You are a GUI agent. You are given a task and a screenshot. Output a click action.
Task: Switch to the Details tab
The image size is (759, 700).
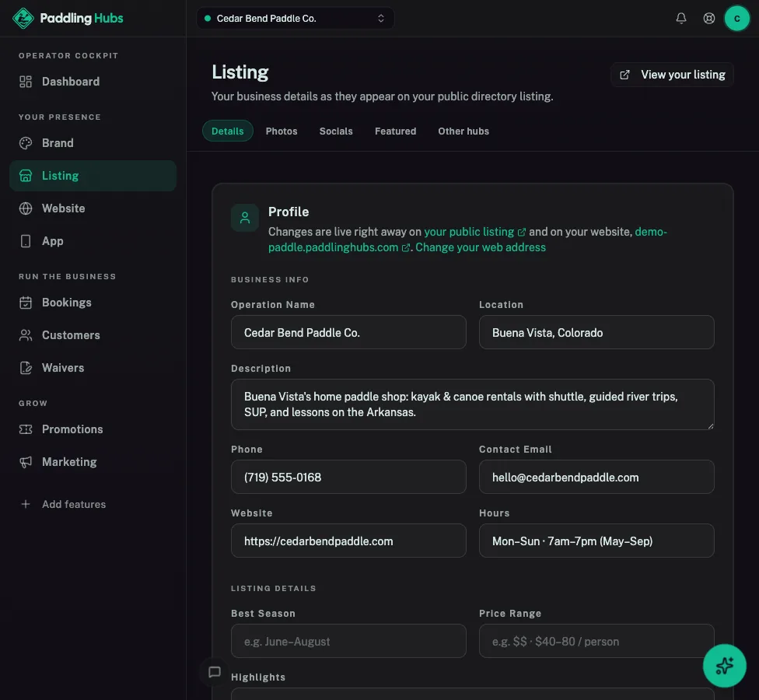pyautogui.click(x=228, y=131)
